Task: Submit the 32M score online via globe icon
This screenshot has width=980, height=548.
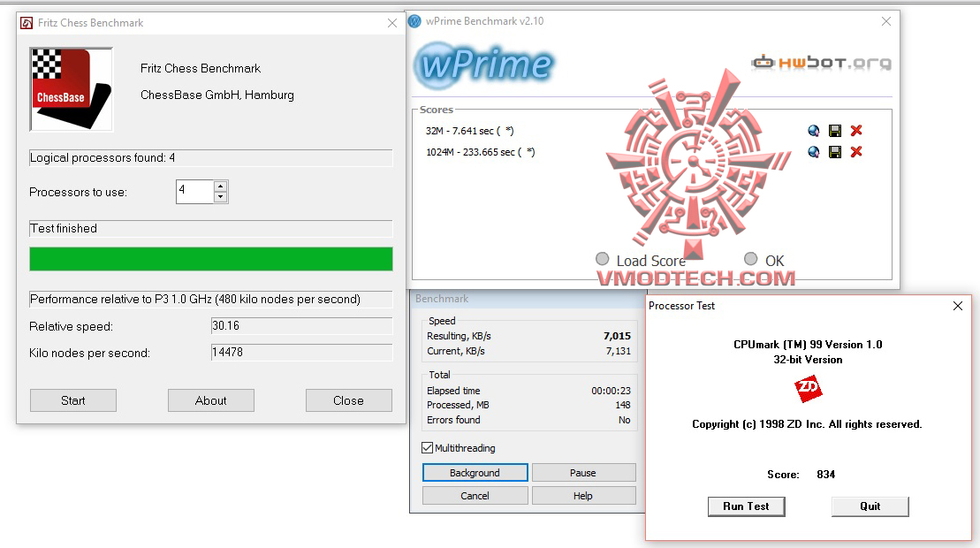Action: coord(813,130)
